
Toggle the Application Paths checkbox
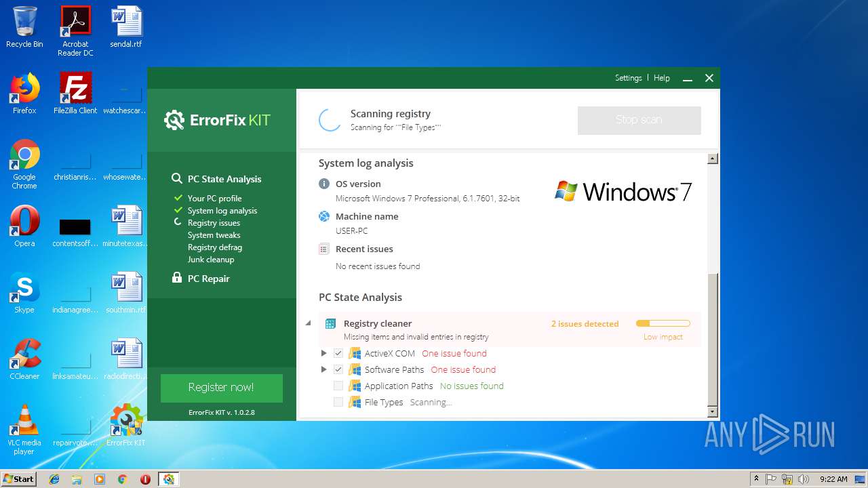[338, 386]
